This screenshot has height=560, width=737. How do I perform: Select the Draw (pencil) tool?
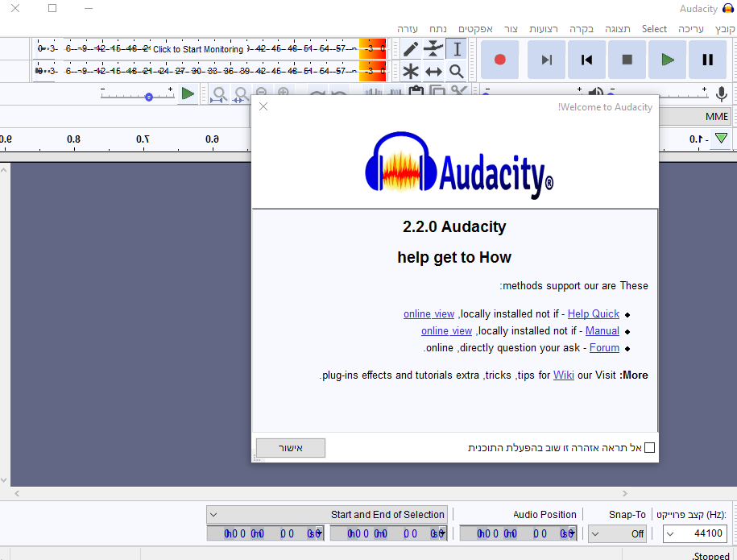pos(410,49)
